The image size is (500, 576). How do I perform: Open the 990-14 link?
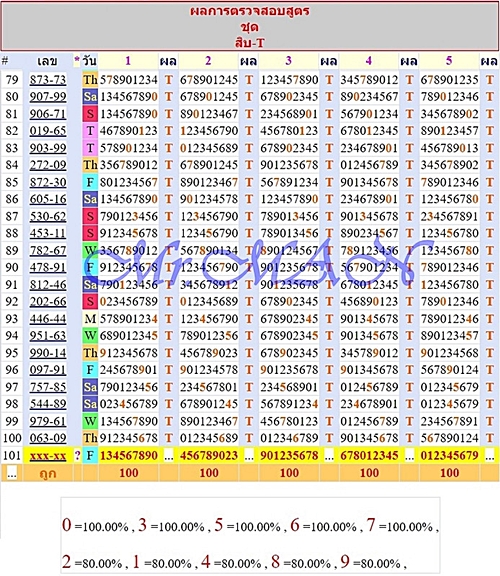tap(48, 353)
